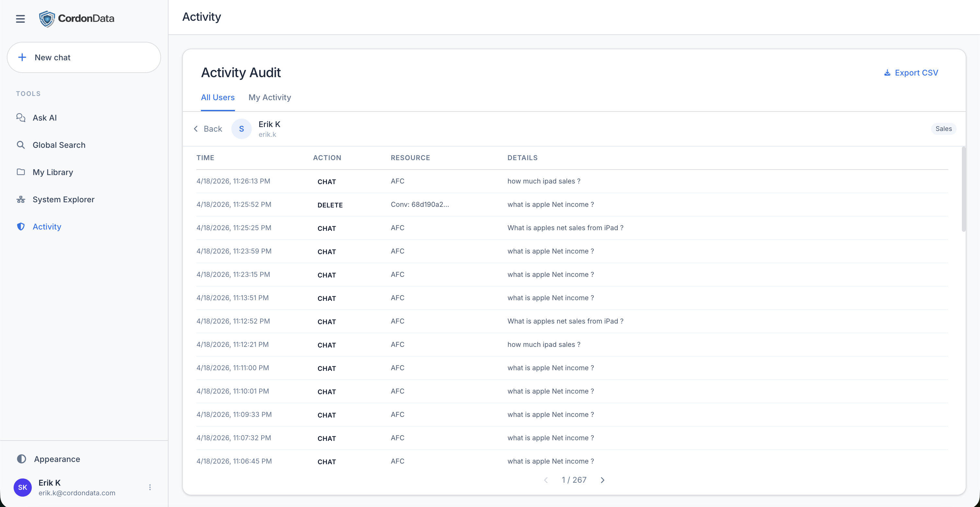980x507 pixels.
Task: Go to next audit page chevron
Action: 602,480
